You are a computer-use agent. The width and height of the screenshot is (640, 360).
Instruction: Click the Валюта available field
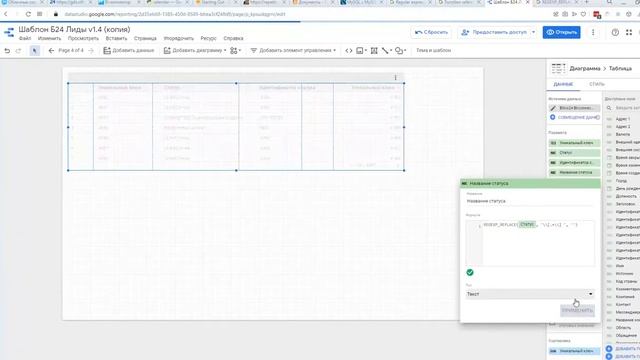click(x=623, y=134)
